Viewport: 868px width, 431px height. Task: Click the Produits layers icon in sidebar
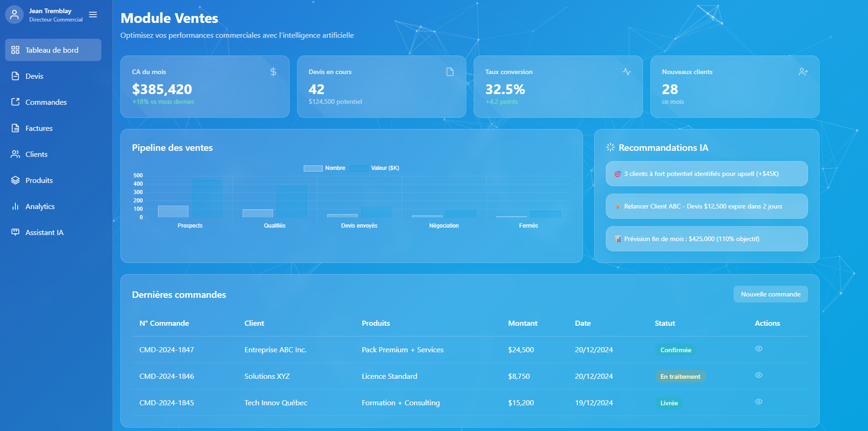[15, 180]
